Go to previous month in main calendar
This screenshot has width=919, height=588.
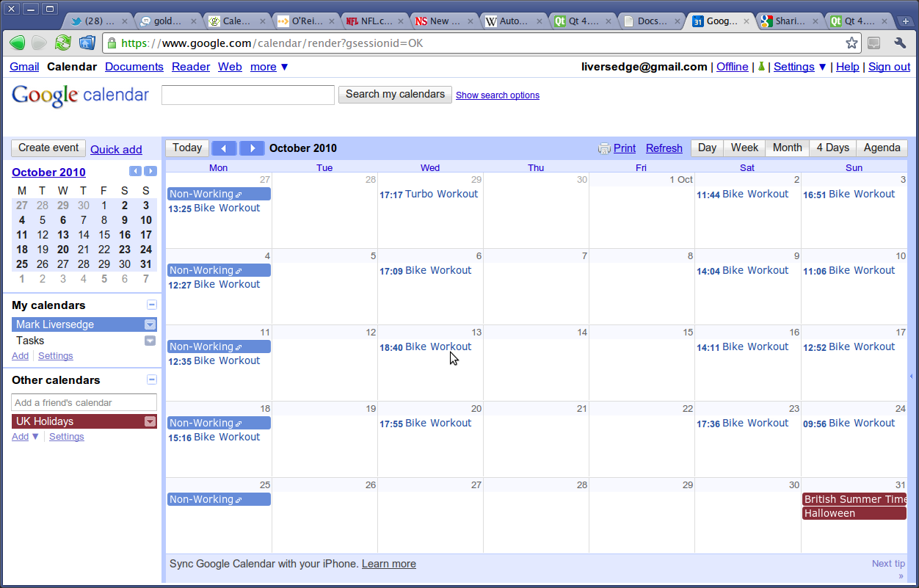[x=224, y=148]
